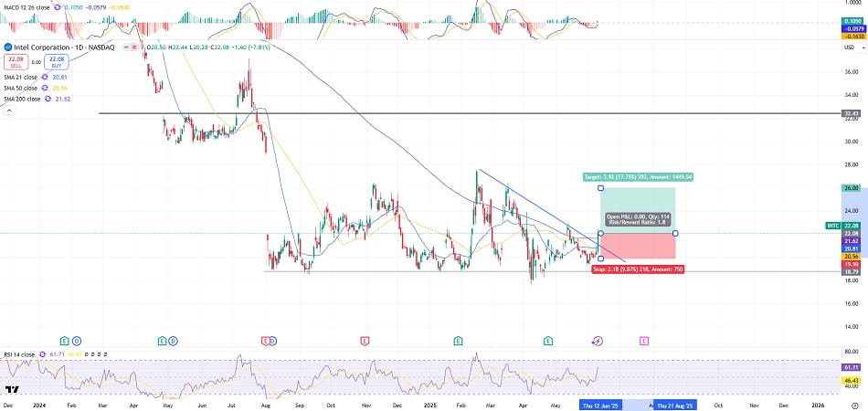Click the 18.79 support line price label
868x411 pixels.
tap(850, 272)
